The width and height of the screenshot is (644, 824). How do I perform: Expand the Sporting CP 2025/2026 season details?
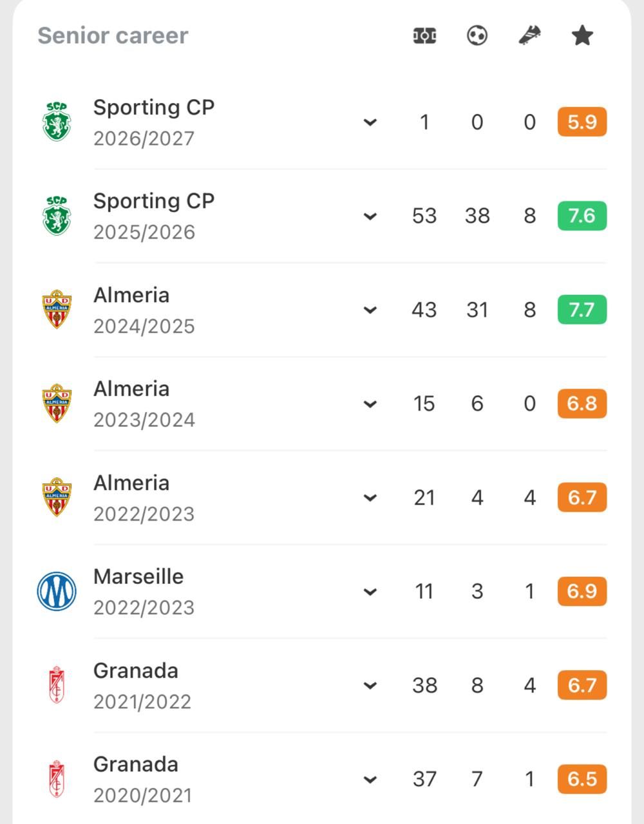[x=370, y=216]
